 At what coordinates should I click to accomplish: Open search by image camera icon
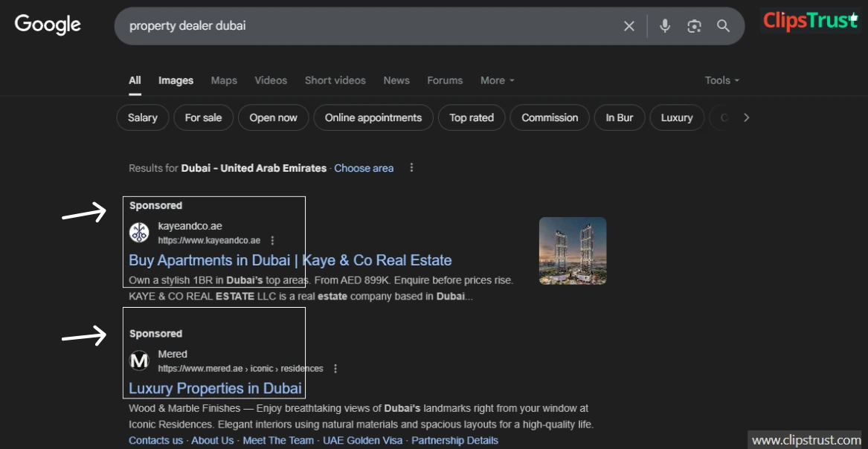(694, 26)
